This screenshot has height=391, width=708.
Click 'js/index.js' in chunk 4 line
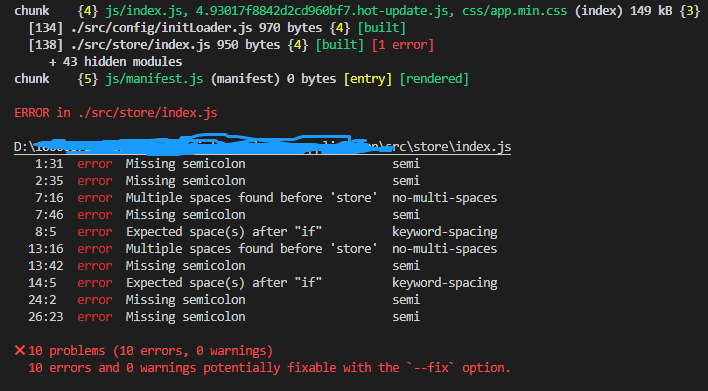144,11
